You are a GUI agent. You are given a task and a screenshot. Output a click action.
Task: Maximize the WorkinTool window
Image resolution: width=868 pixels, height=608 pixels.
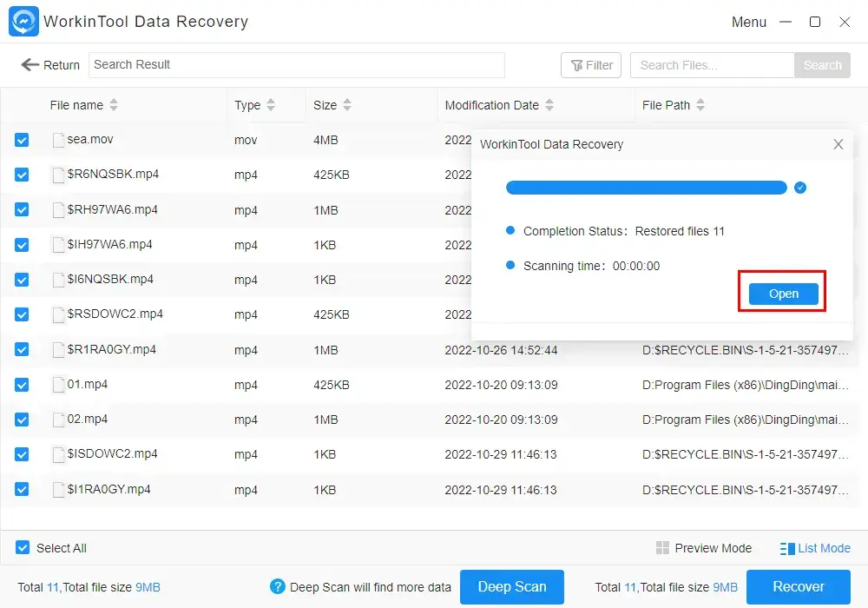click(x=815, y=23)
